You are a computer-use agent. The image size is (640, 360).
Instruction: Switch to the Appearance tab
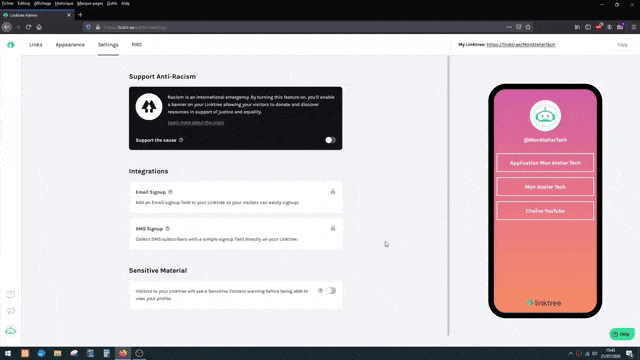[x=70, y=44]
